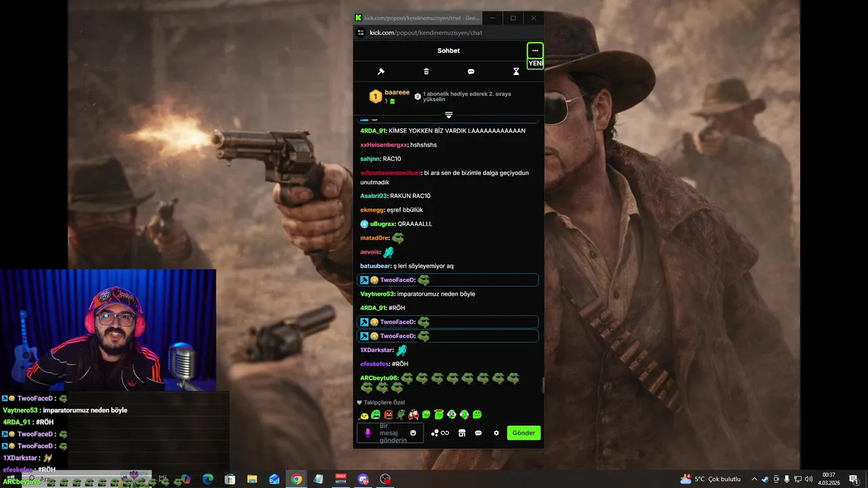Open the notification center icon

[853, 479]
